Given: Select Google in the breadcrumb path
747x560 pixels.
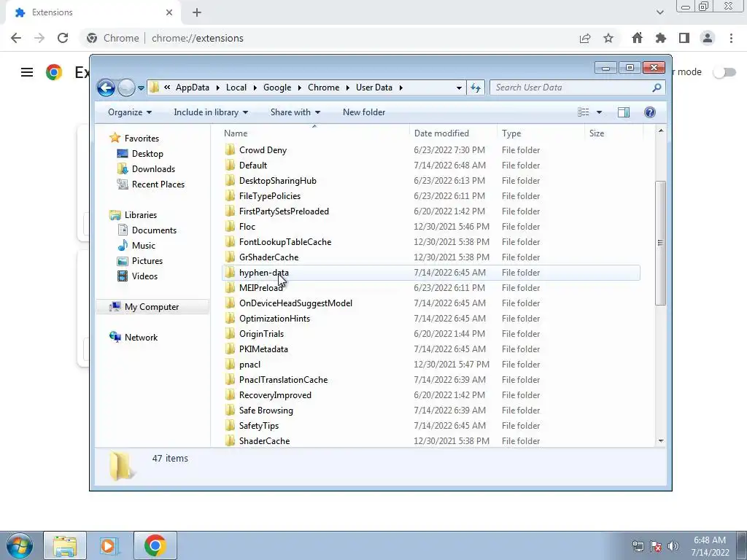Looking at the screenshot, I should tap(277, 87).
